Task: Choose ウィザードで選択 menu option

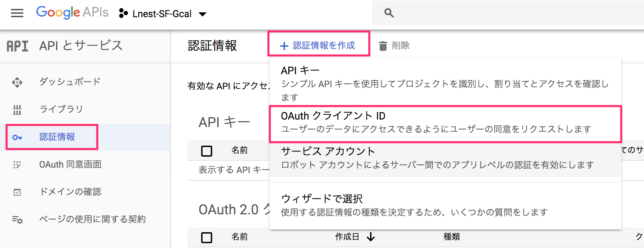Action: point(446,205)
